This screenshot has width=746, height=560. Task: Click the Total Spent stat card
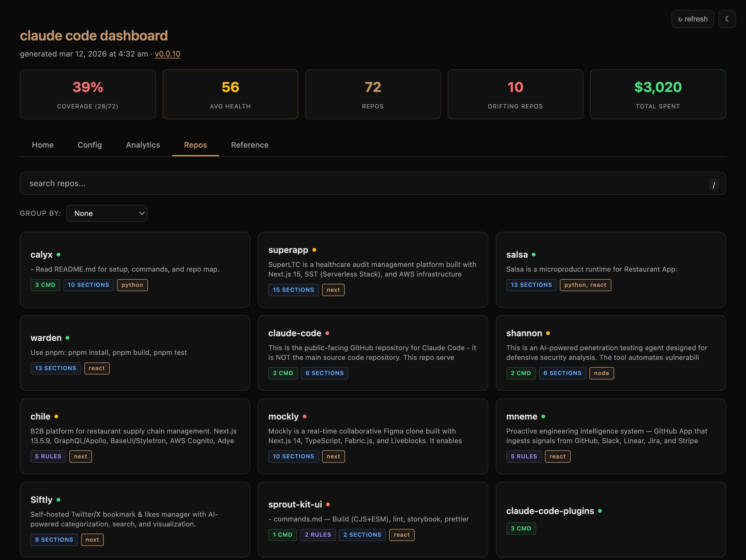pos(658,94)
